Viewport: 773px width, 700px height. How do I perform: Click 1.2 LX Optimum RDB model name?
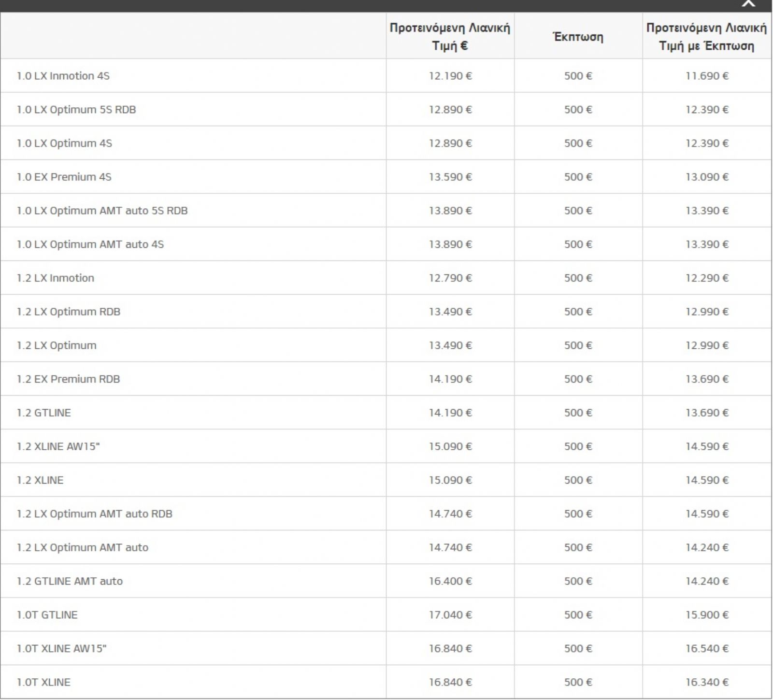click(69, 312)
